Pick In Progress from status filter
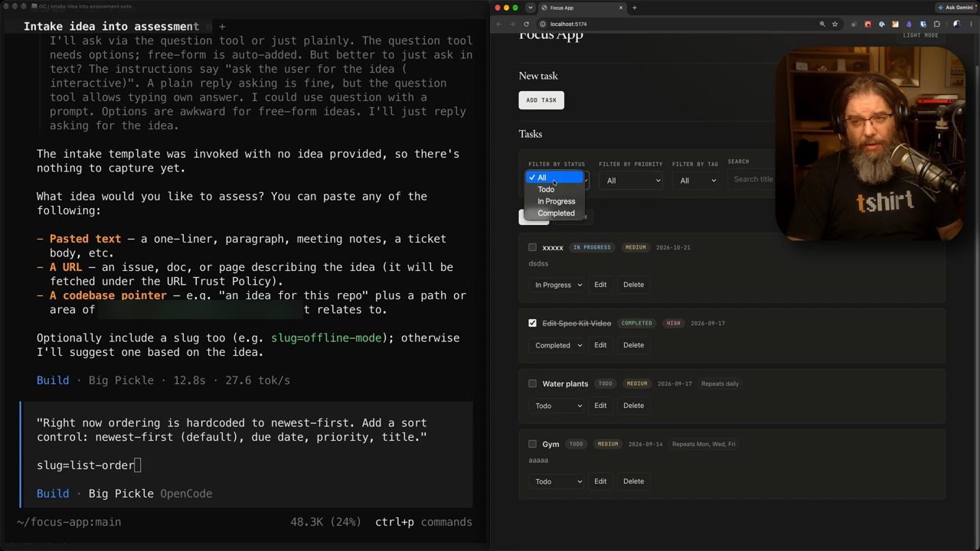The width and height of the screenshot is (980, 551). [x=554, y=201]
